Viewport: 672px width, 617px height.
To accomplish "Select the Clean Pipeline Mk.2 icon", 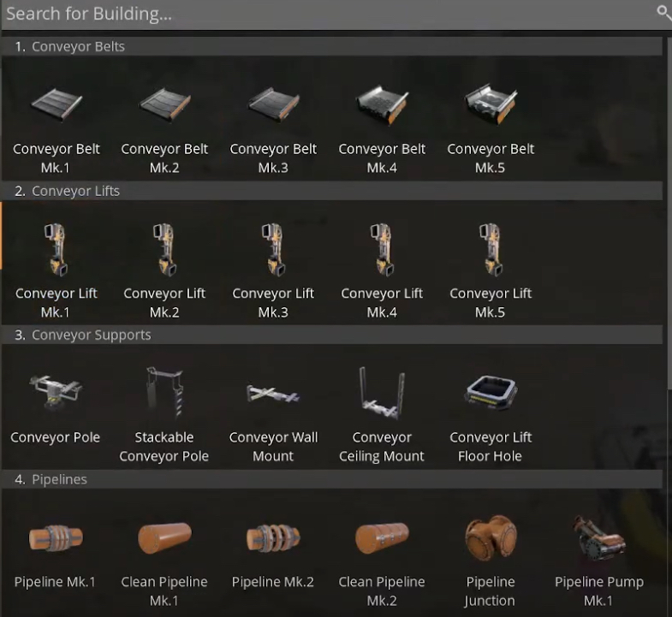I will (382, 537).
